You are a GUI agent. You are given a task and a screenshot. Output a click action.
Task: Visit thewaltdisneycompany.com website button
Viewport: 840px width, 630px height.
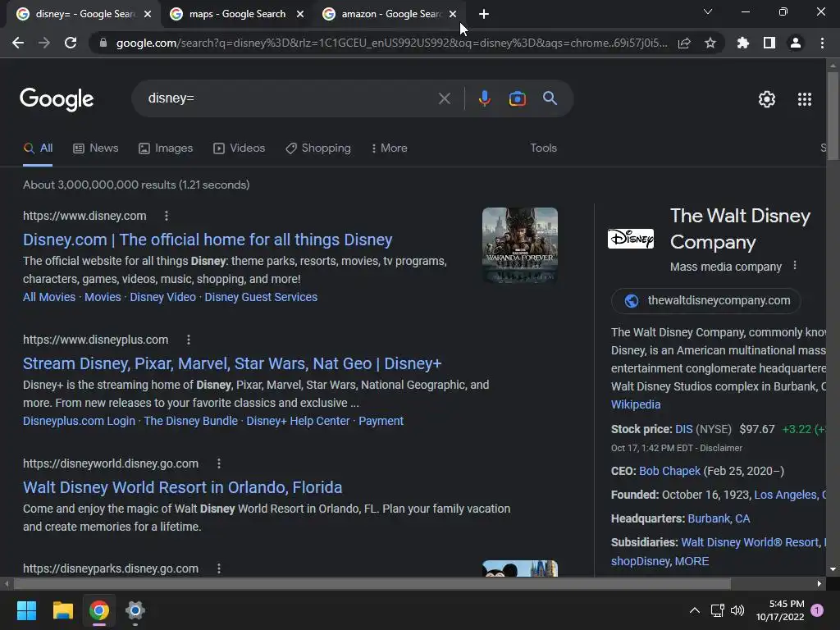tap(706, 300)
